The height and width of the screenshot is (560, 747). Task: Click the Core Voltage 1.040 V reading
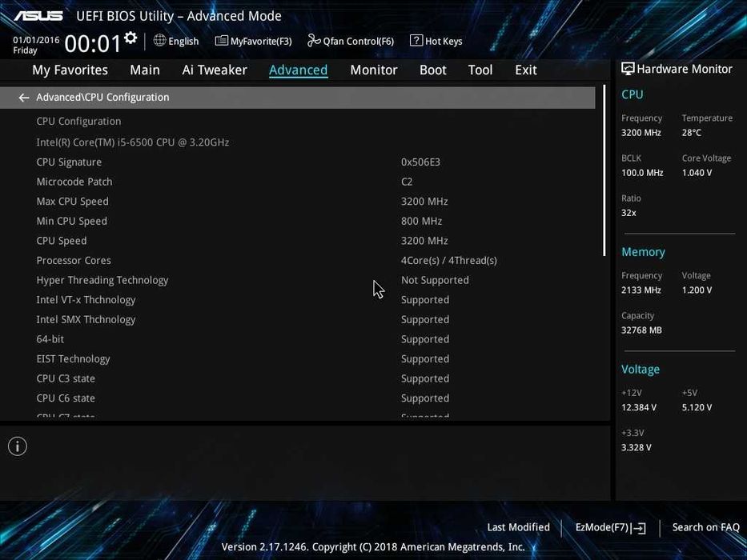[697, 173]
